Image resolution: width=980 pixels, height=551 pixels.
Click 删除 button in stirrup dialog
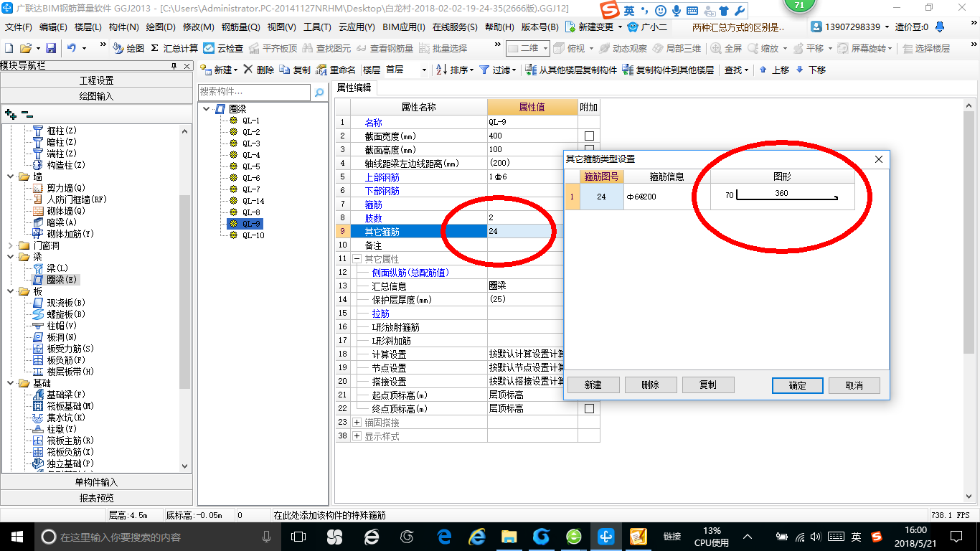click(651, 385)
